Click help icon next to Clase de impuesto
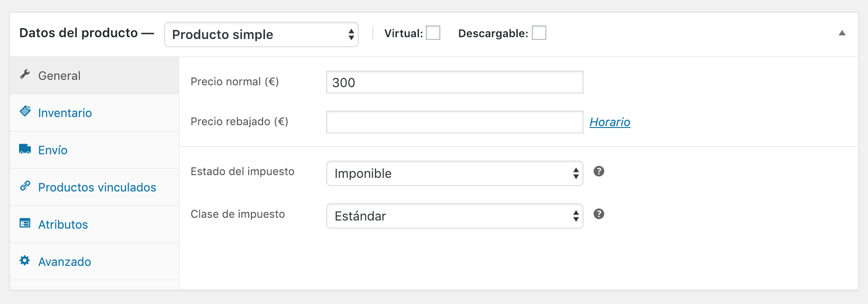The image size is (868, 304). pyautogui.click(x=598, y=214)
